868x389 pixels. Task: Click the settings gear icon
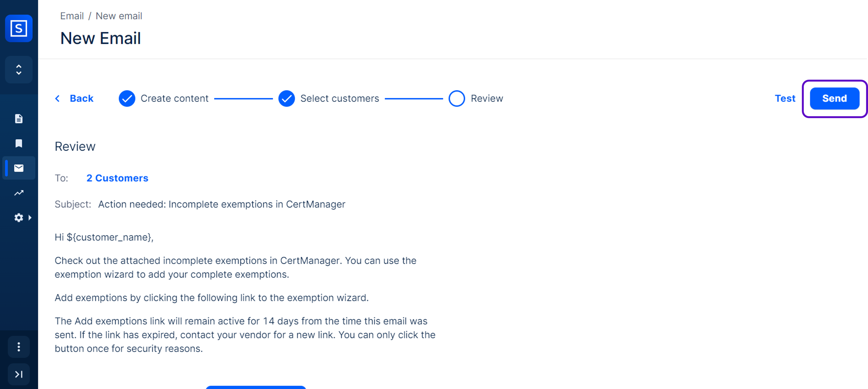18,218
